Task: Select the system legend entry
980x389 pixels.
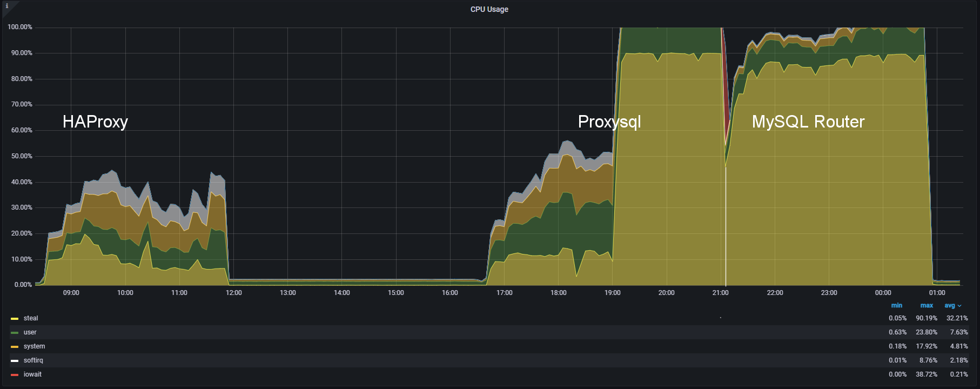Action: [x=34, y=346]
